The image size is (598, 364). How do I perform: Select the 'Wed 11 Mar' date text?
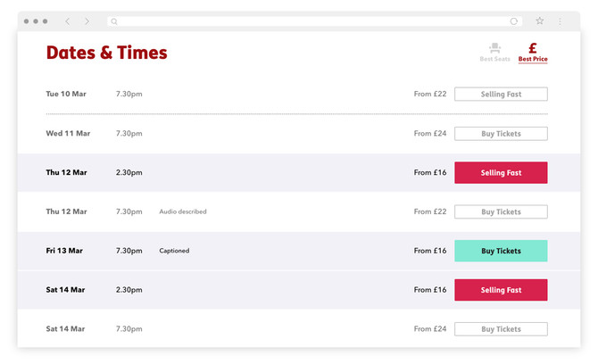[68, 134]
